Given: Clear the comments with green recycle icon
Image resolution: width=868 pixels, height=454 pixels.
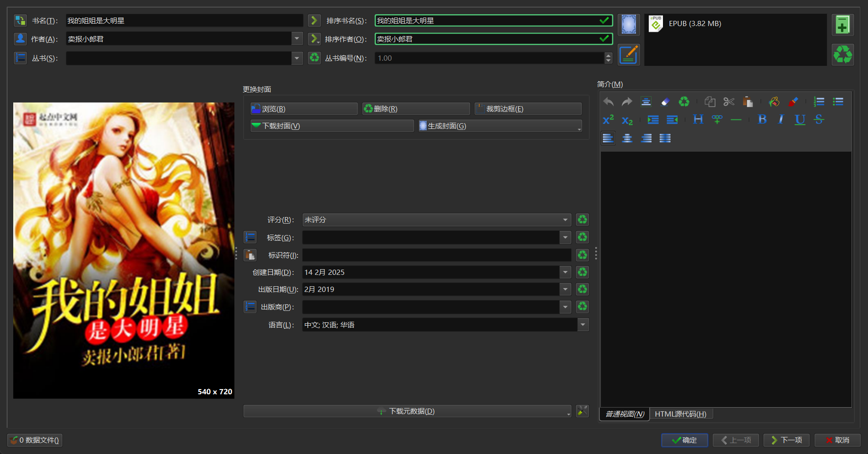Looking at the screenshot, I should pyautogui.click(x=684, y=101).
